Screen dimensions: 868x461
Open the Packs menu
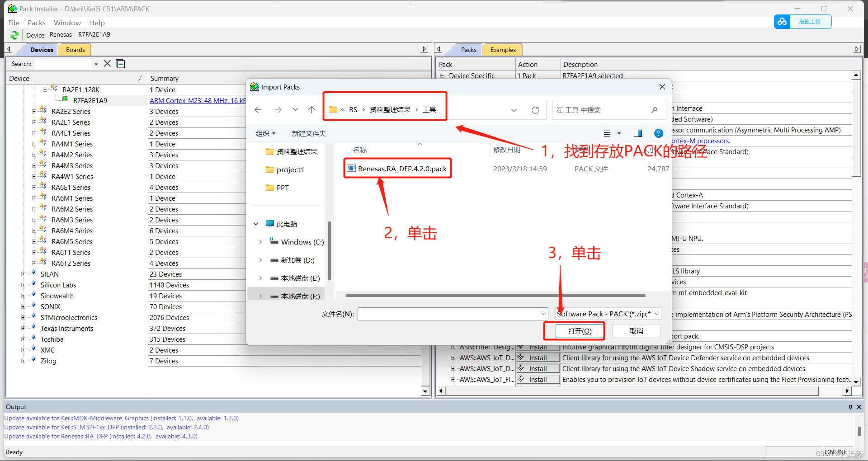click(37, 23)
